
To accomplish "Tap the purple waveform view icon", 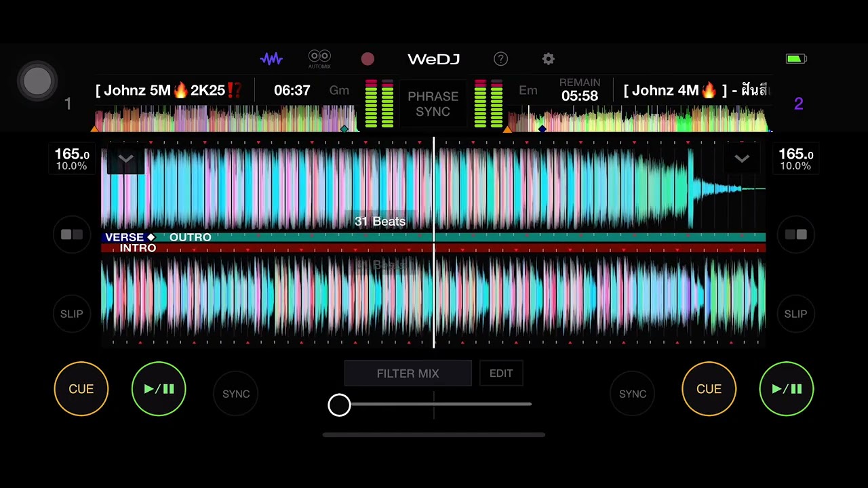I will [x=271, y=59].
